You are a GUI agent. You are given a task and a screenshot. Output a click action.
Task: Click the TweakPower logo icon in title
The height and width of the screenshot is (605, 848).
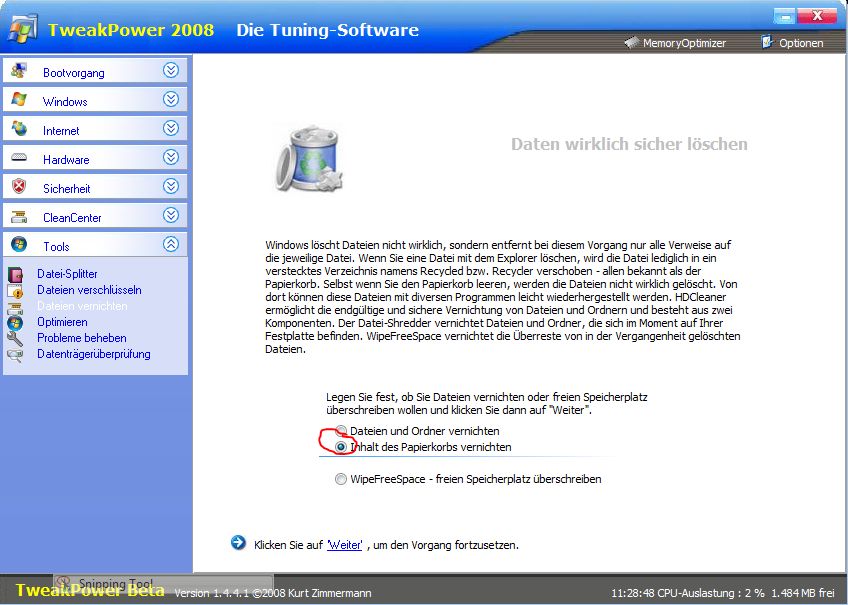22,27
